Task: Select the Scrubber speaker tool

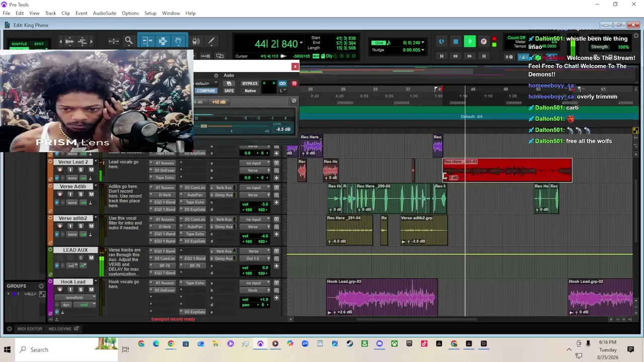Action: tap(196, 41)
